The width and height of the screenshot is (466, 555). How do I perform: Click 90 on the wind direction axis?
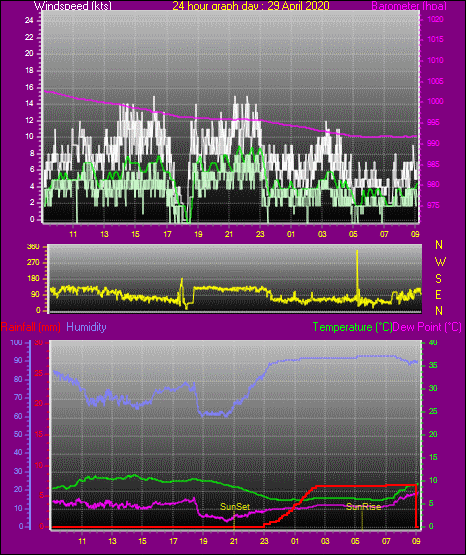pos(35,295)
